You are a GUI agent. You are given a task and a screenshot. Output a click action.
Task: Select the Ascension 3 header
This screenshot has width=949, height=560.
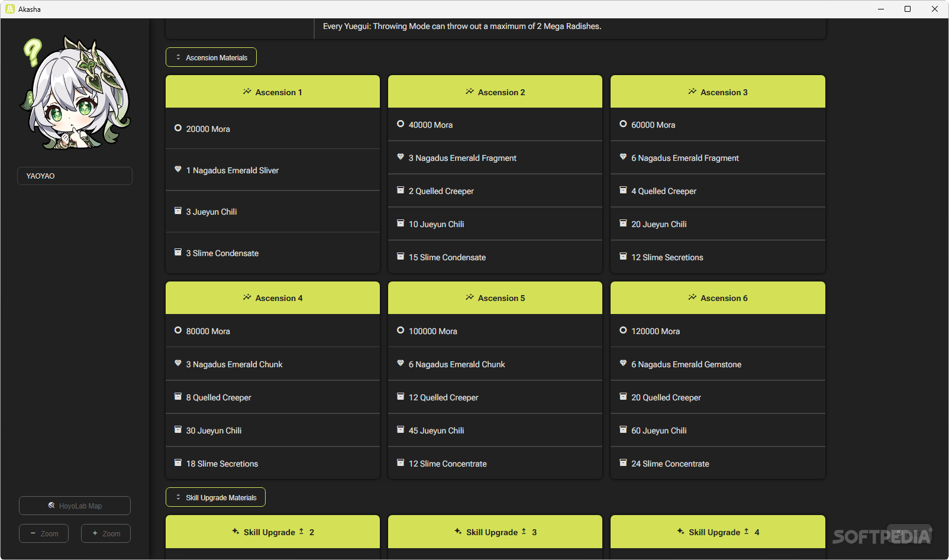click(x=718, y=92)
